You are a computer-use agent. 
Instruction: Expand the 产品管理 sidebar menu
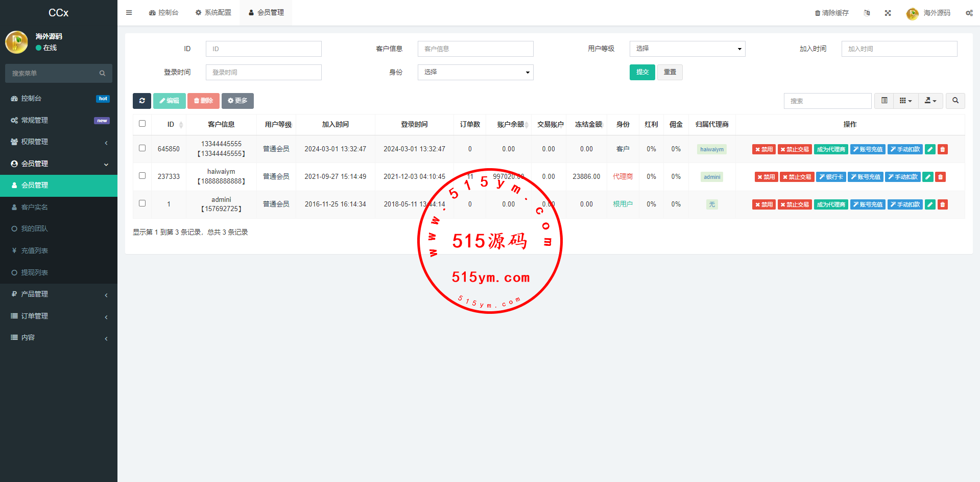pos(59,294)
